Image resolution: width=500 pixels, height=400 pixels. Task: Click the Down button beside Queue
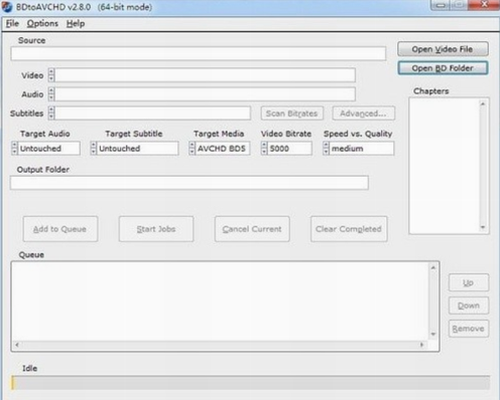click(469, 306)
